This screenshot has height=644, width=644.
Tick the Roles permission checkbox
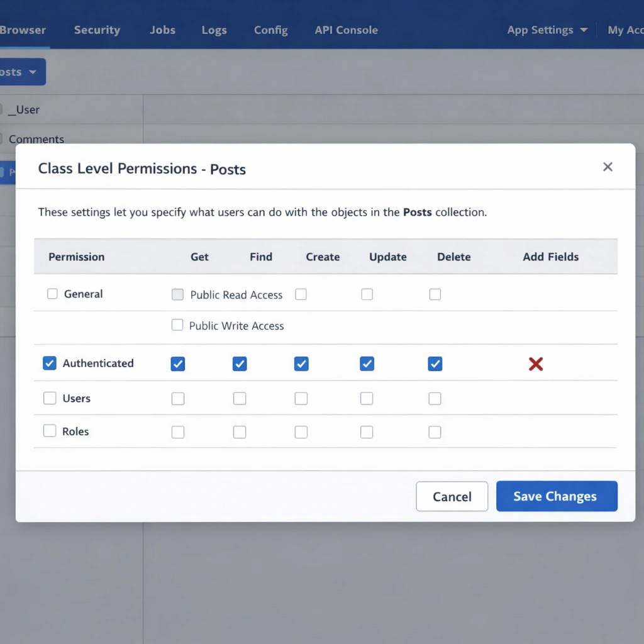click(50, 431)
